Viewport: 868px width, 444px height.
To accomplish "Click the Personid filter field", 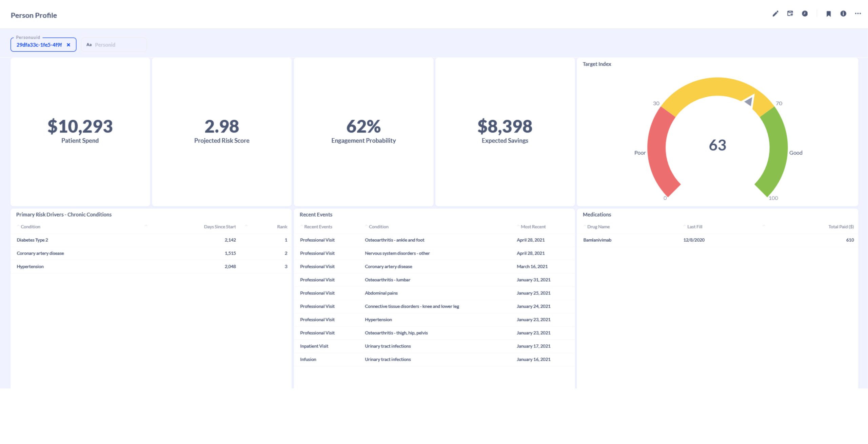I will coord(114,45).
